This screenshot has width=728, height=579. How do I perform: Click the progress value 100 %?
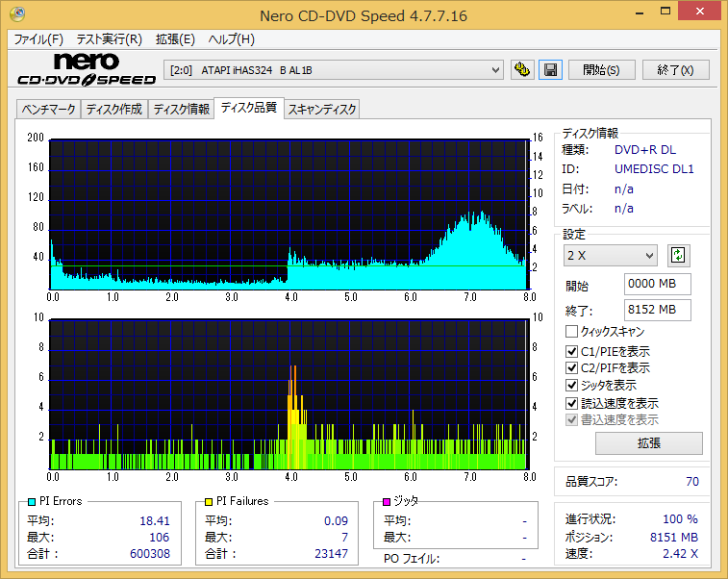coord(680,519)
